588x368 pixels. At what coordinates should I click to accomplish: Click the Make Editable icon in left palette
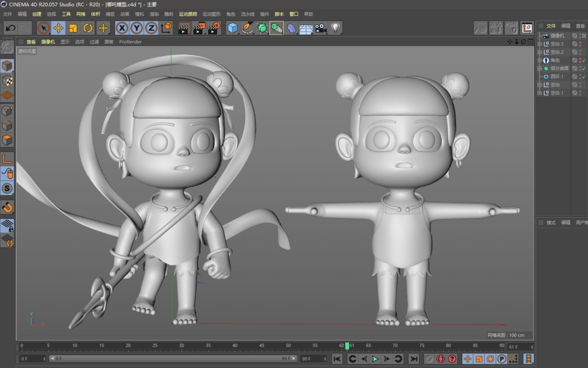(x=7, y=47)
